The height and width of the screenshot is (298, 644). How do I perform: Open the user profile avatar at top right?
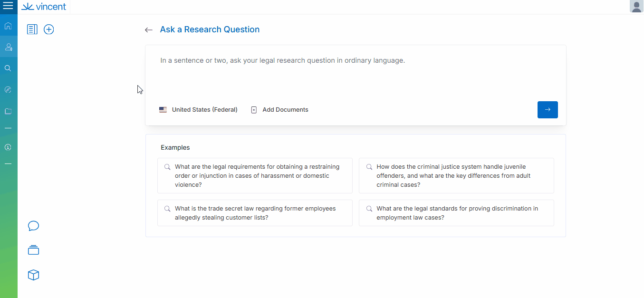pyautogui.click(x=636, y=7)
